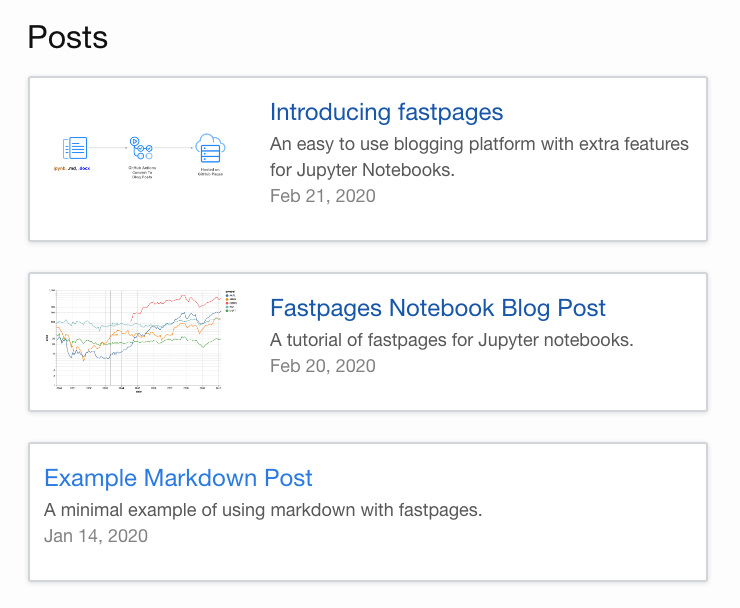Open the 'Example Markdown Post' link
The height and width of the screenshot is (608, 740).
178,477
